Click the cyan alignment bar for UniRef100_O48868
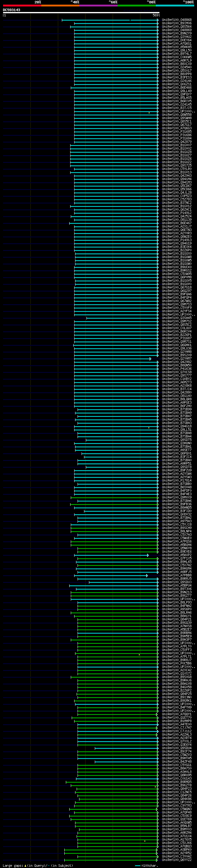Viewport: 197px width, 868px height. pyautogui.click(x=110, y=20)
